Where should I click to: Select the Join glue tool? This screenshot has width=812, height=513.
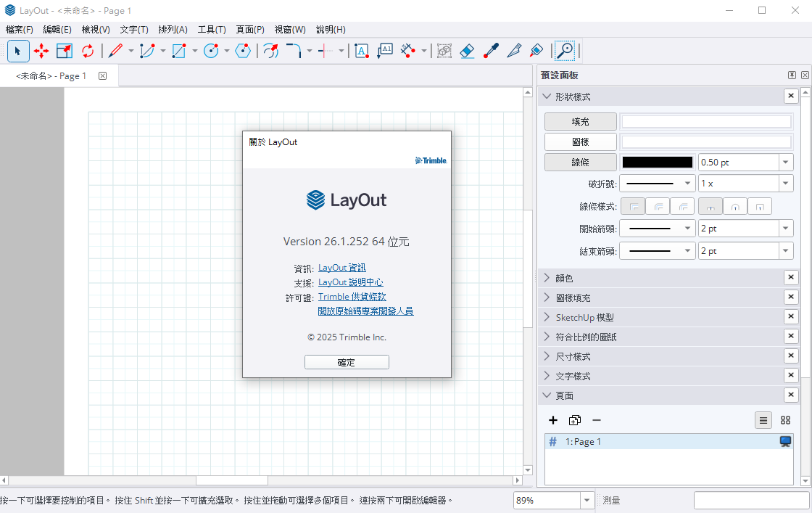536,51
